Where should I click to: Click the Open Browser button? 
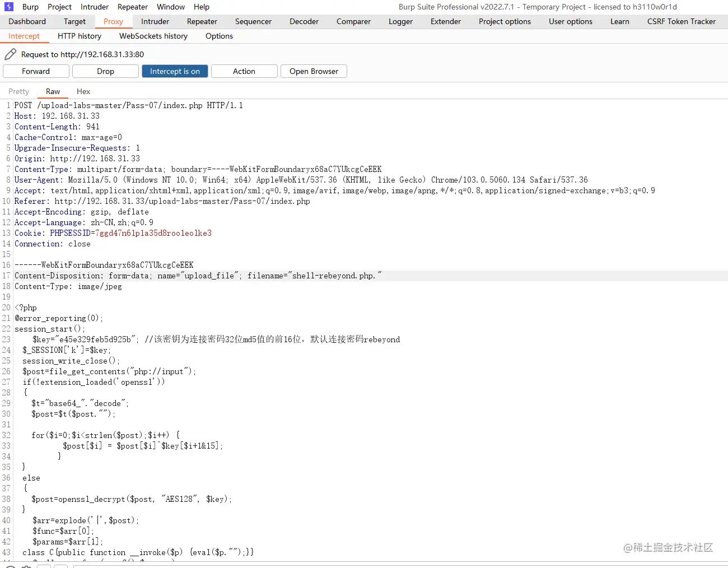tap(314, 71)
